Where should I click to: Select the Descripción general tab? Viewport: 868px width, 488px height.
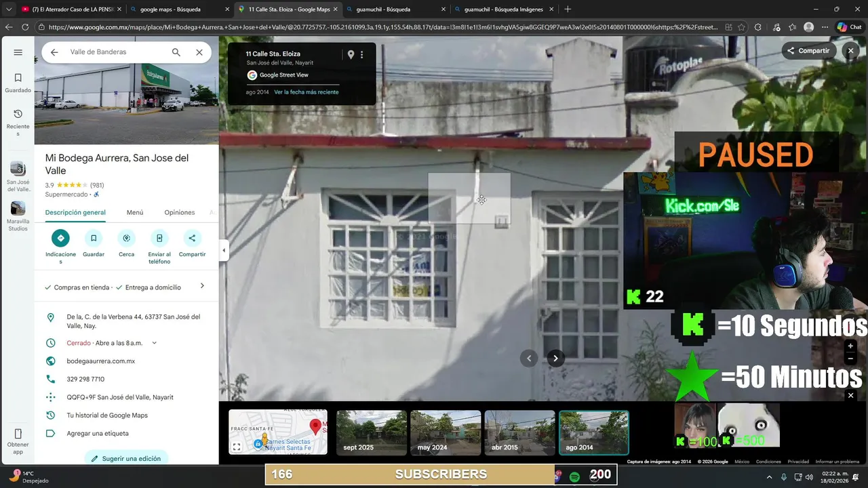75,212
